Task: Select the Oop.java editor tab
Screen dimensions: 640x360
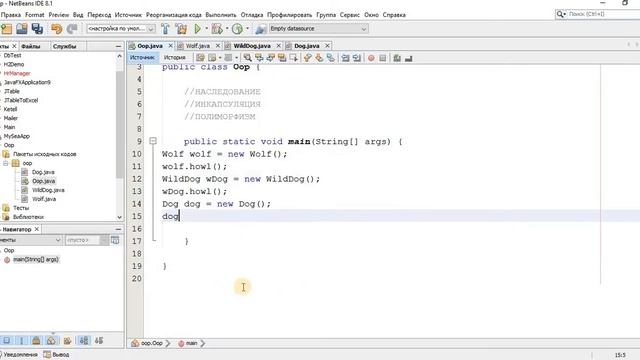Action: [150, 46]
